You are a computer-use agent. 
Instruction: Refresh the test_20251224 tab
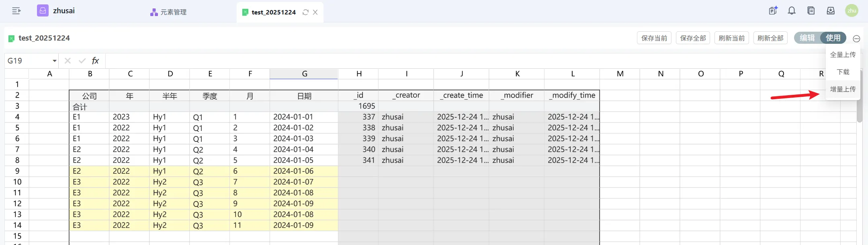[x=305, y=12]
